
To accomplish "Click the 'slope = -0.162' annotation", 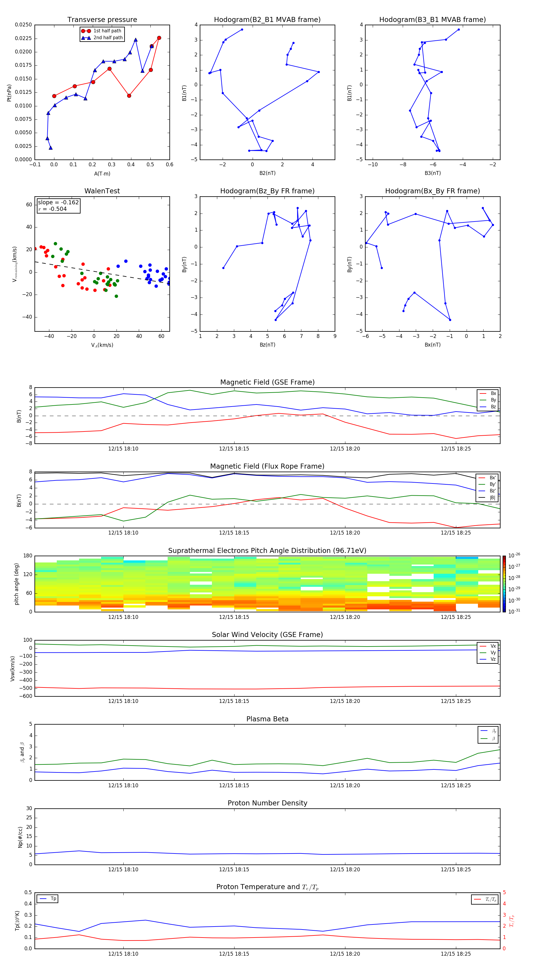I will pos(58,203).
